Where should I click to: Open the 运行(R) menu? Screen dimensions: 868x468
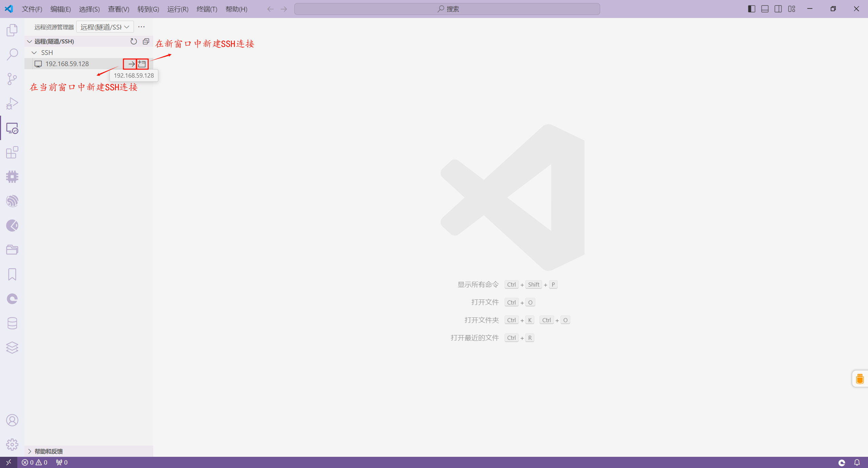point(178,9)
